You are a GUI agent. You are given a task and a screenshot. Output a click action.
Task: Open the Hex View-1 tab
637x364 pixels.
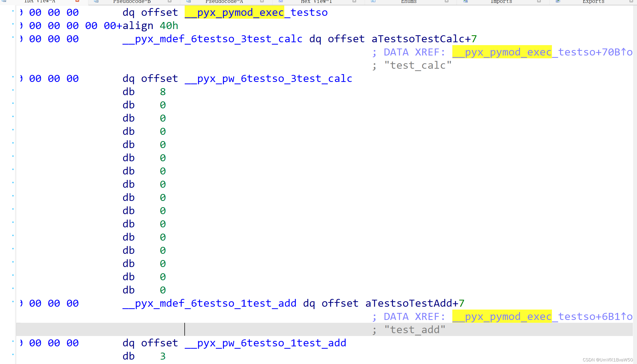[316, 2]
